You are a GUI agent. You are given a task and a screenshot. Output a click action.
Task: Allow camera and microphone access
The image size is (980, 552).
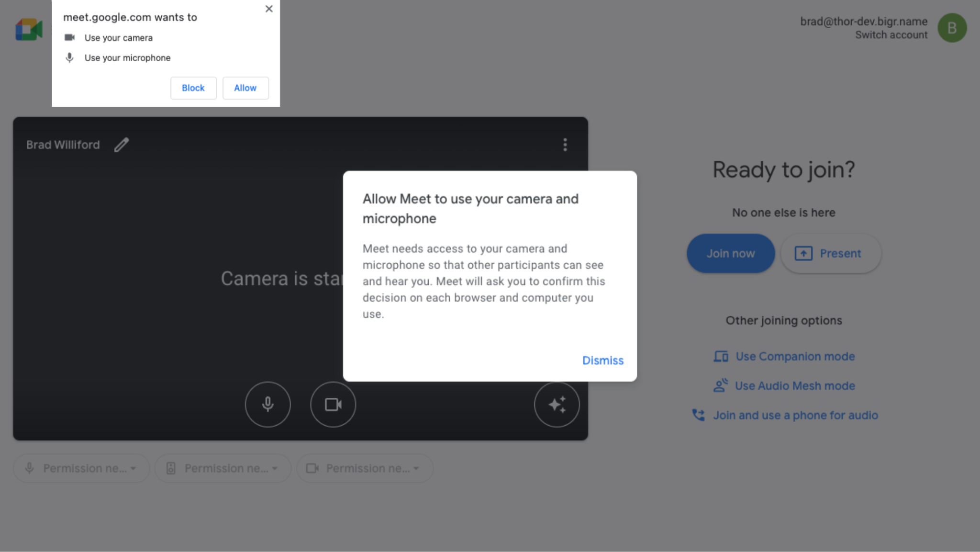click(x=245, y=88)
